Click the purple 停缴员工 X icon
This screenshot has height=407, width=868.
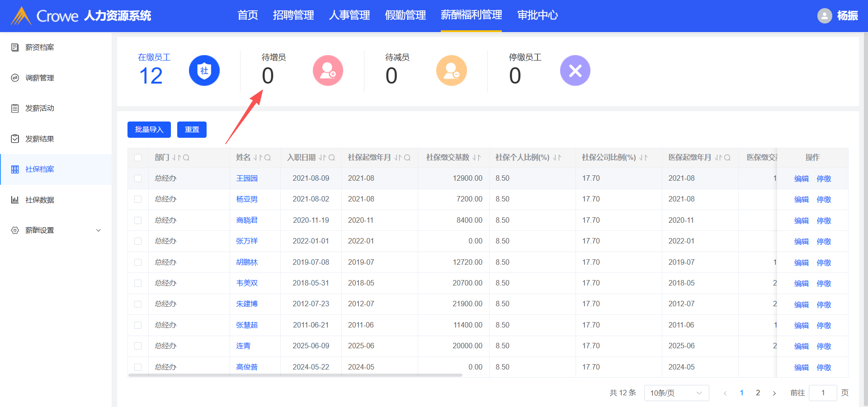coord(575,70)
